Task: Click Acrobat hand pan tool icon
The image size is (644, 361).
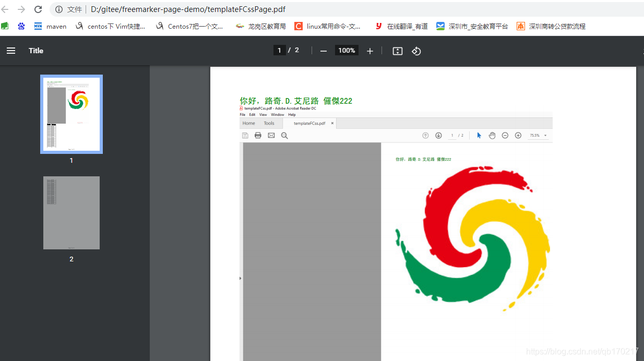Action: pyautogui.click(x=492, y=135)
